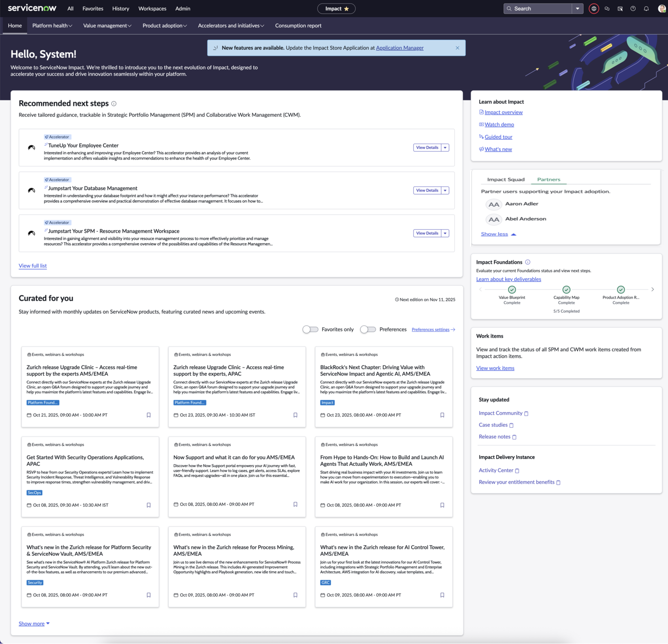668x644 pixels.
Task: Select the Partners tab
Action: pyautogui.click(x=549, y=179)
